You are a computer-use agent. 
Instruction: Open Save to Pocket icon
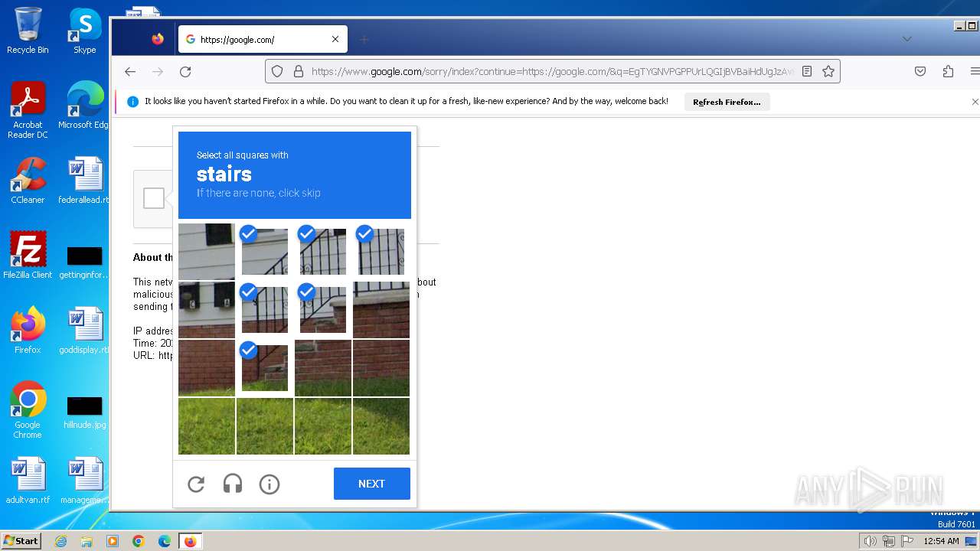point(920,71)
